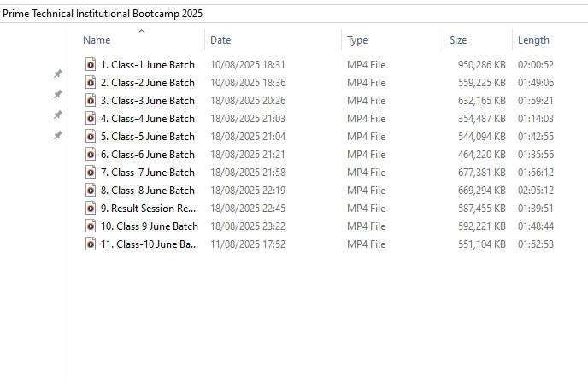Click the 950,286 KB size of Class-1
Viewport: 588px width, 382px height.
[481, 65]
